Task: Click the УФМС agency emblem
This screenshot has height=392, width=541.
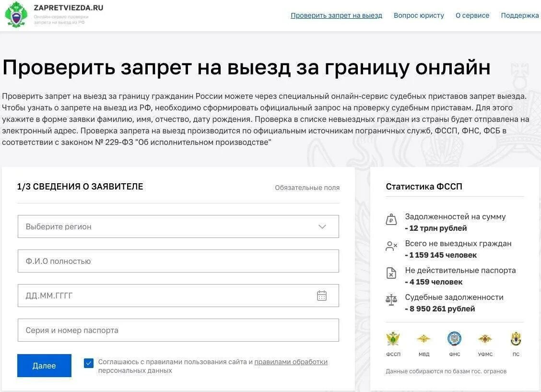Action: pyautogui.click(x=485, y=339)
